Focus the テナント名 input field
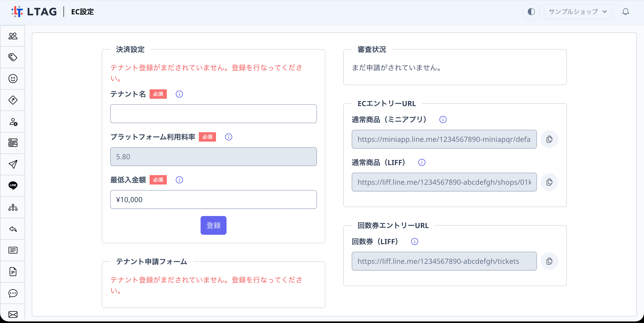Viewport: 644px width, 323px height. click(213, 114)
